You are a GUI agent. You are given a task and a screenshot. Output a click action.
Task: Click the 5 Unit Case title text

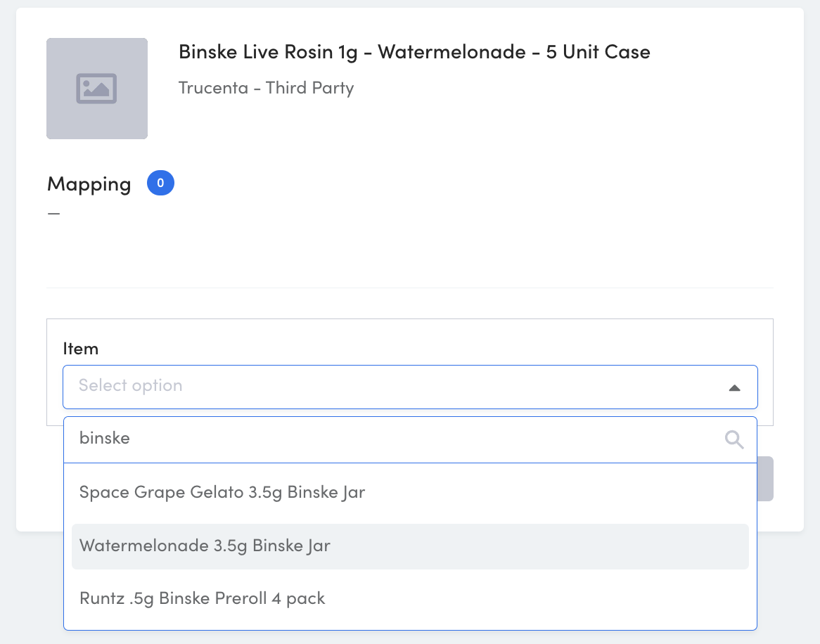[598, 52]
